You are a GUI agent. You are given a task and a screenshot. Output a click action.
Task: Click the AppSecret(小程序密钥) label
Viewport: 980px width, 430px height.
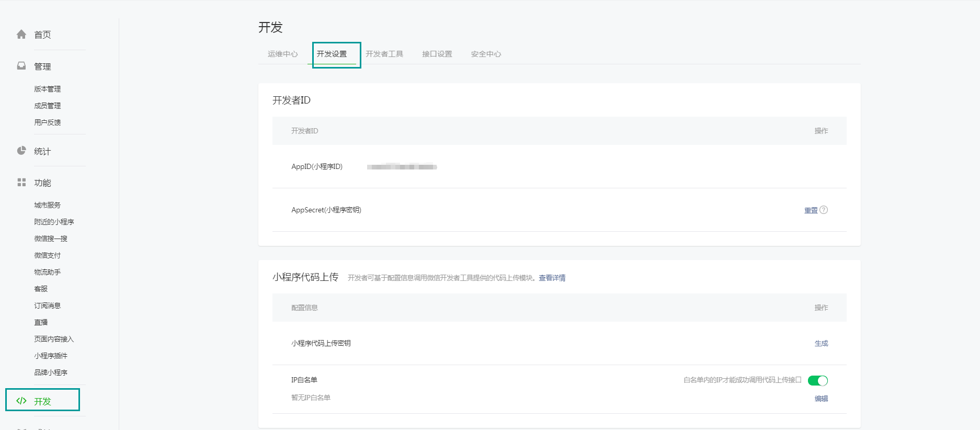pyautogui.click(x=326, y=210)
